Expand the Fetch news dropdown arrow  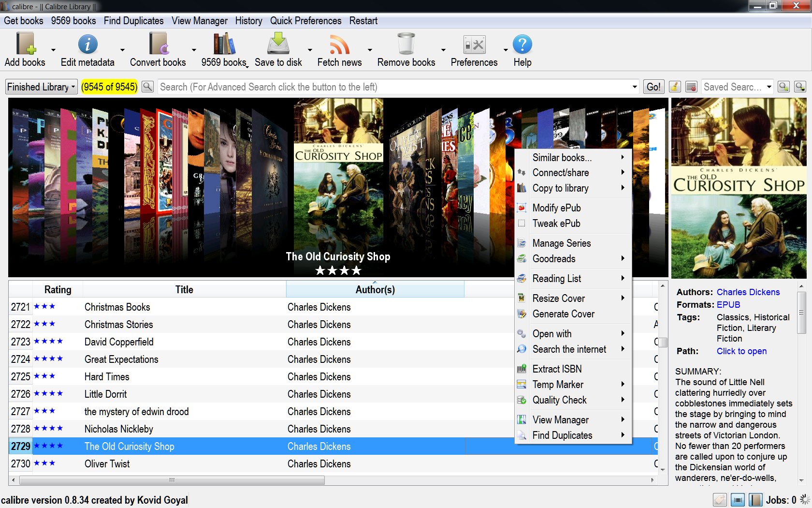click(370, 50)
